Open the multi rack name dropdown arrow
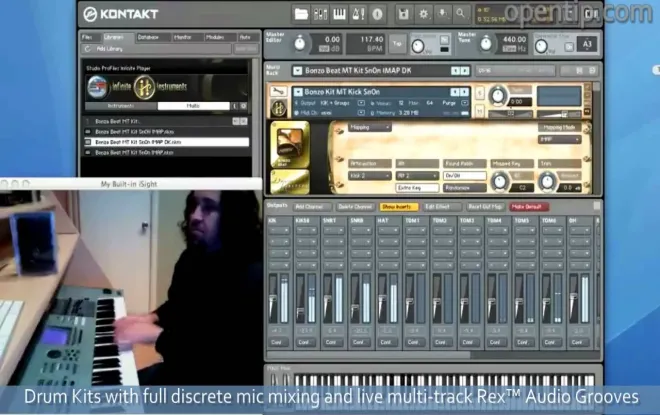This screenshot has width=660, height=415. [298, 71]
